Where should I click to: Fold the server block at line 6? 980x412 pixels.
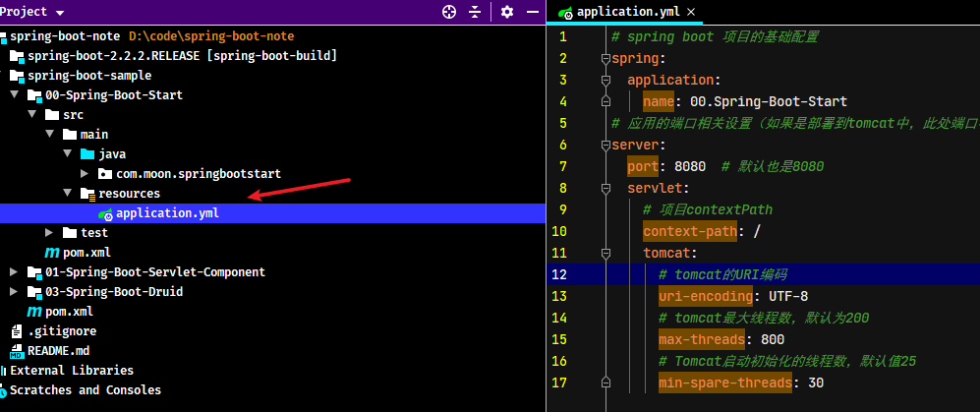click(x=605, y=146)
